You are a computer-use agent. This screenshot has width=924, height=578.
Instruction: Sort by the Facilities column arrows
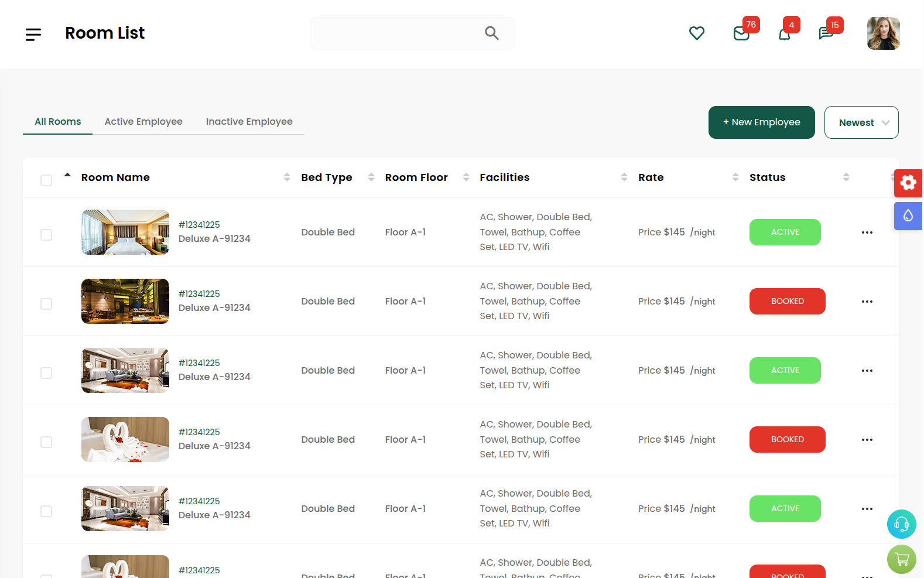tap(624, 177)
